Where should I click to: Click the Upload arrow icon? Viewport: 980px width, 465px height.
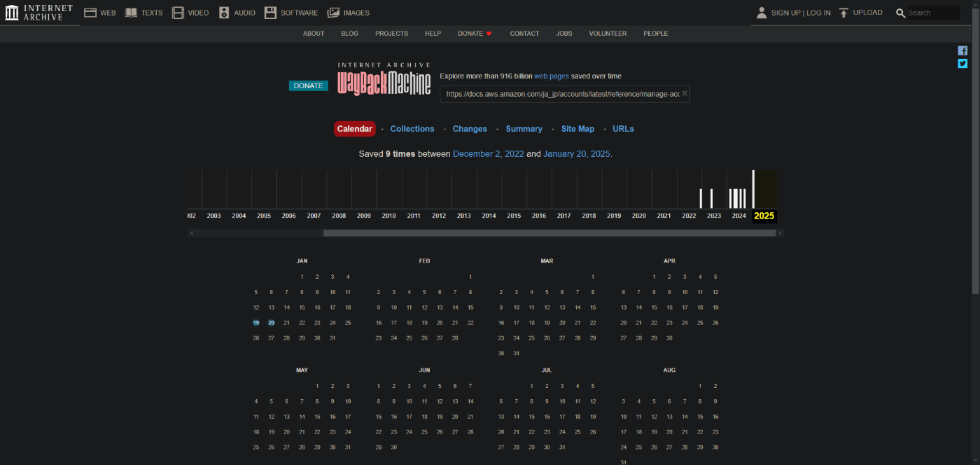click(843, 13)
